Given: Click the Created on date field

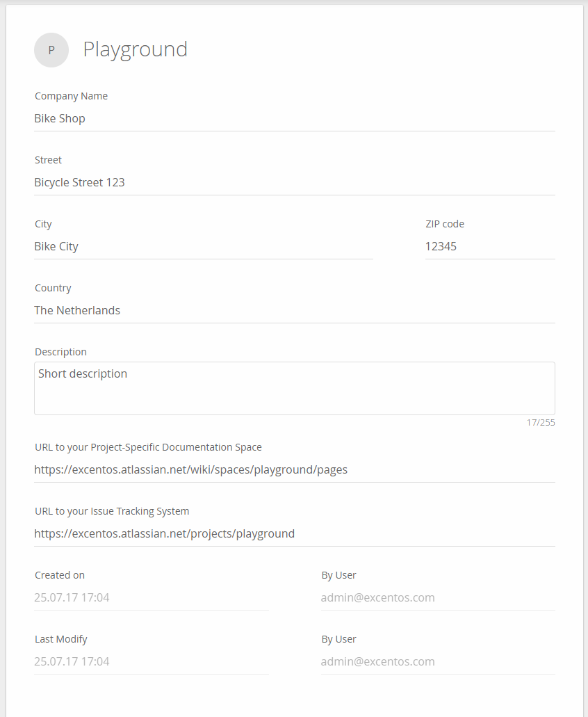Looking at the screenshot, I should (x=152, y=598).
